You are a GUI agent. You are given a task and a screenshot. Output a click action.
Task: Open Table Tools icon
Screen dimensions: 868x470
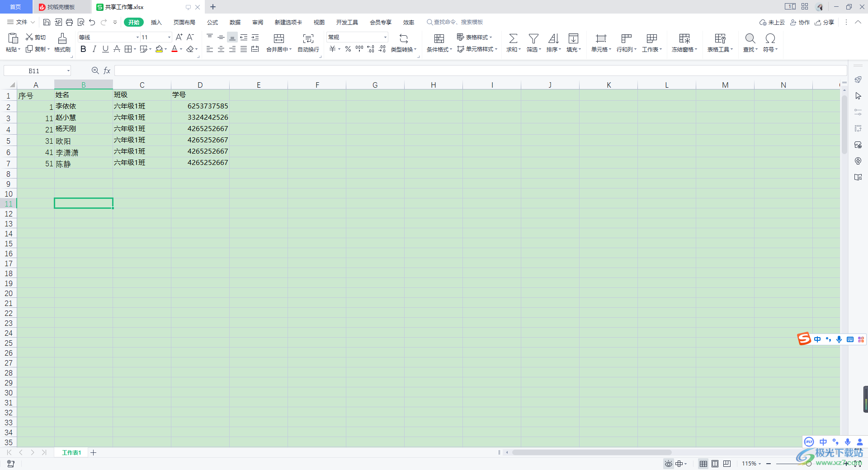pos(720,38)
